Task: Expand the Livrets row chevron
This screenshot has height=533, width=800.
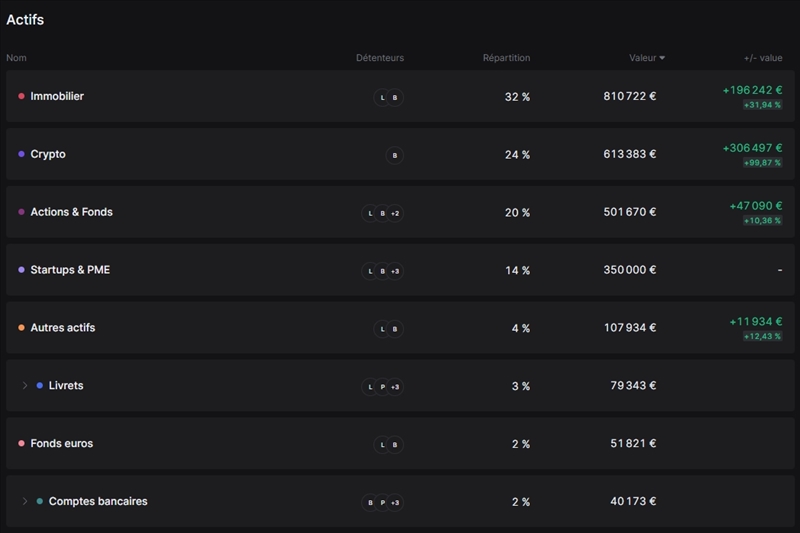Action: pyautogui.click(x=25, y=386)
